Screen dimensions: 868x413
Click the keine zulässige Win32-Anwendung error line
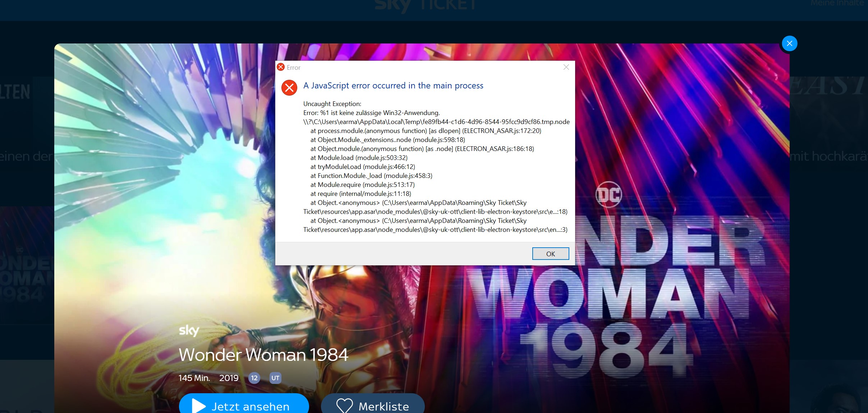[x=371, y=113]
